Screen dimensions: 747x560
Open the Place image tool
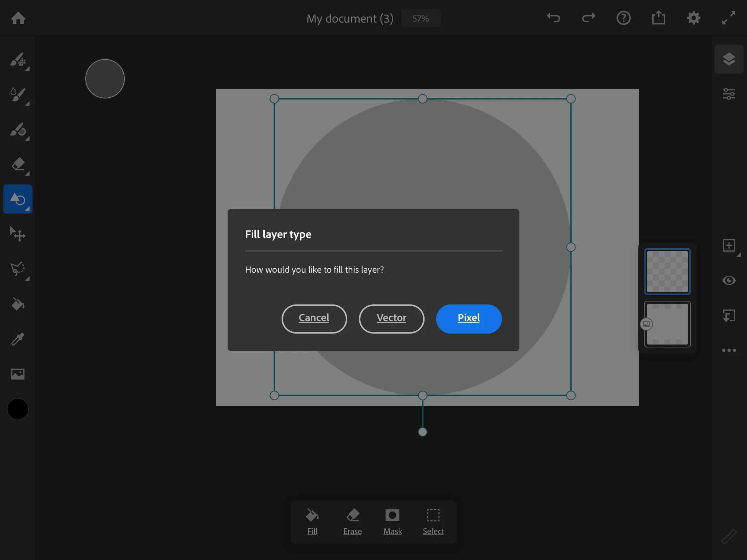click(x=18, y=374)
